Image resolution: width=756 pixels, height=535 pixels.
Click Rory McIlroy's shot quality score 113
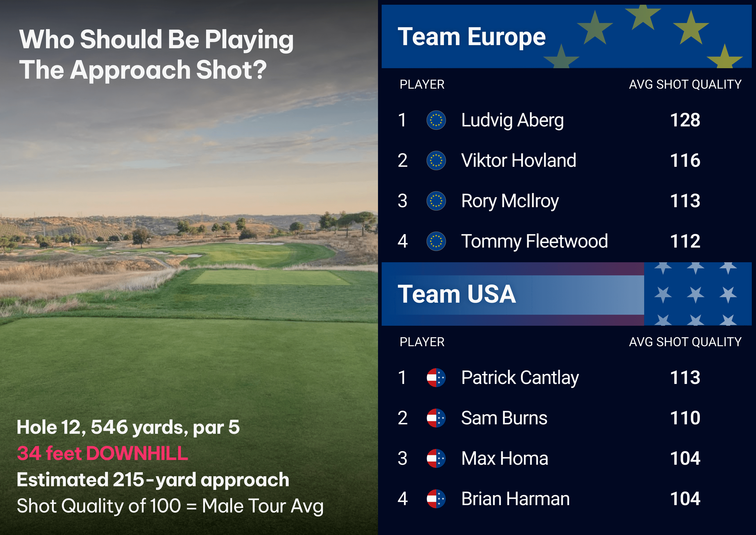pyautogui.click(x=685, y=201)
